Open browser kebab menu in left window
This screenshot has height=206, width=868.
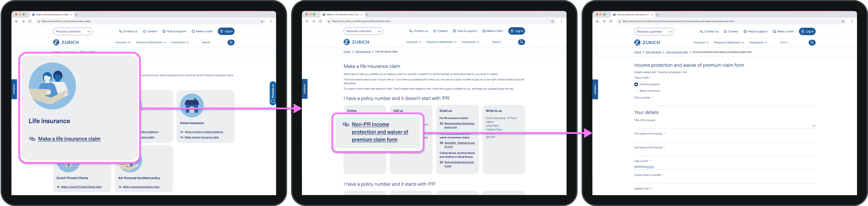(271, 21)
